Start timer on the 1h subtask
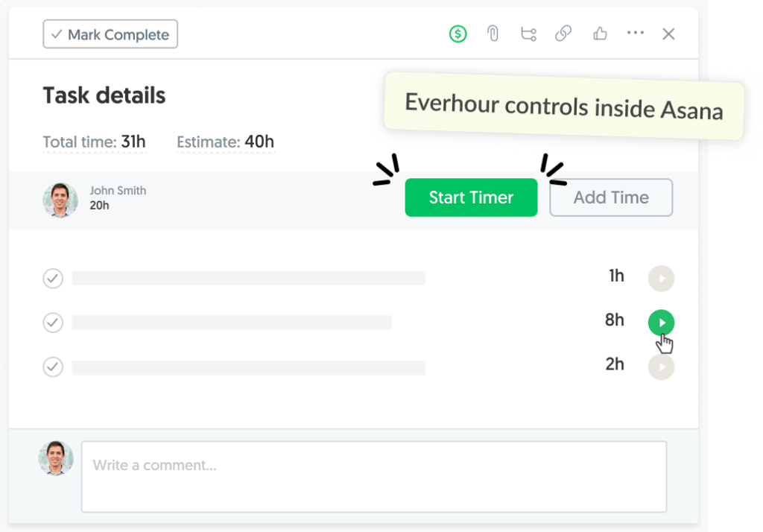 click(661, 278)
